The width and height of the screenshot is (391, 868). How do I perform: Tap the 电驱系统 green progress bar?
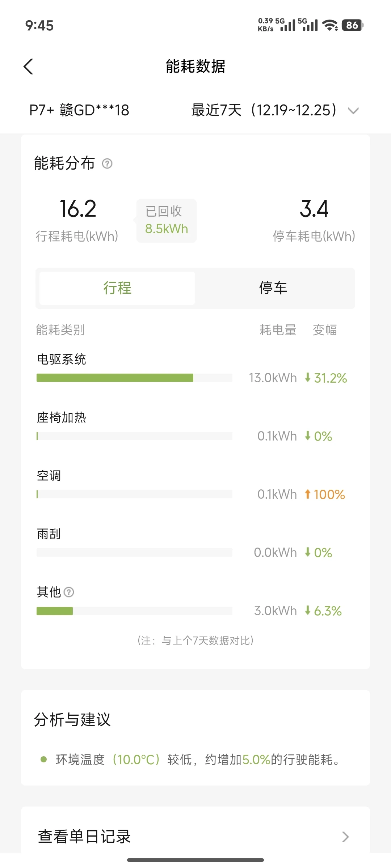coord(115,378)
